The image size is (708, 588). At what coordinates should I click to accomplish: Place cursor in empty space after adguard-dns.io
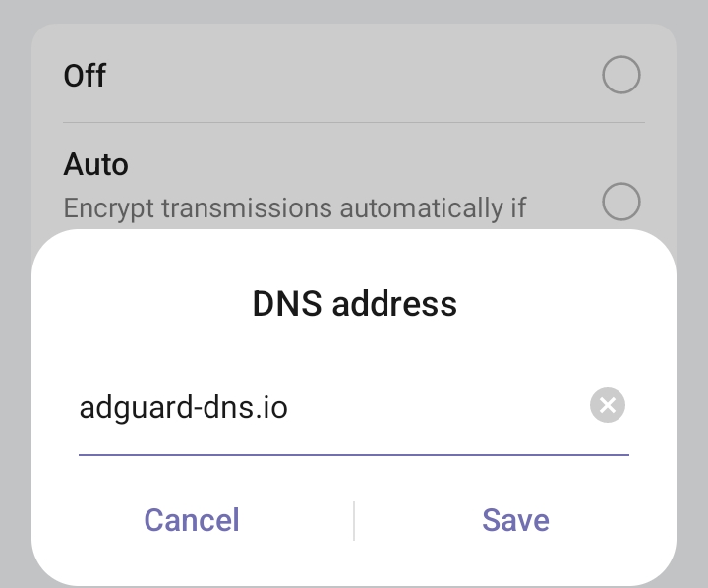pos(433,406)
